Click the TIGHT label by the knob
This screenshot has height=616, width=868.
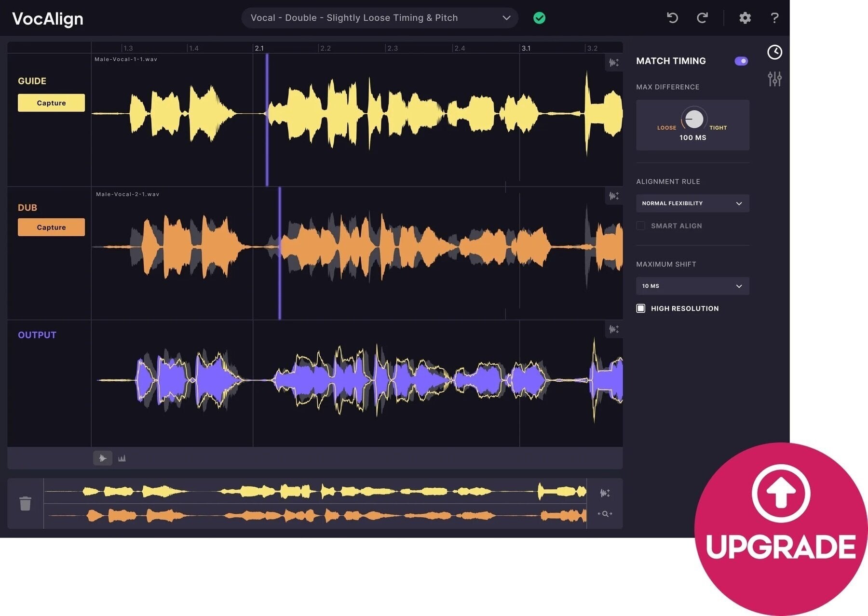coord(718,128)
